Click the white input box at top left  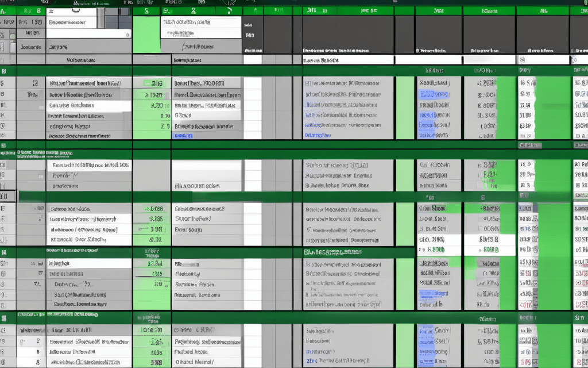pos(73,22)
